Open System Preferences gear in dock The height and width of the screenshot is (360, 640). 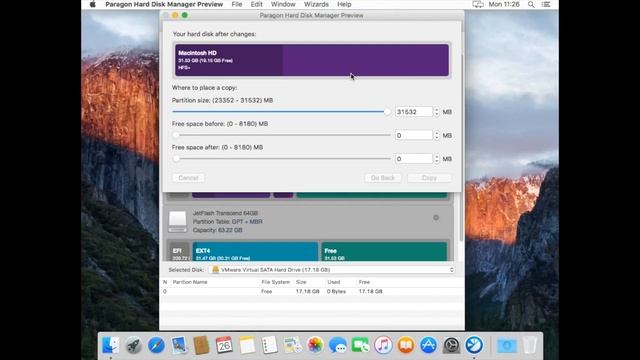[451, 345]
